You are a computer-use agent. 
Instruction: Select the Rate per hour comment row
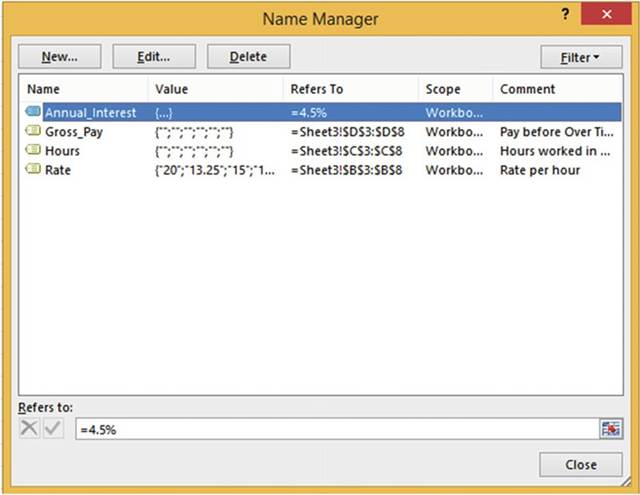pyautogui.click(x=540, y=170)
